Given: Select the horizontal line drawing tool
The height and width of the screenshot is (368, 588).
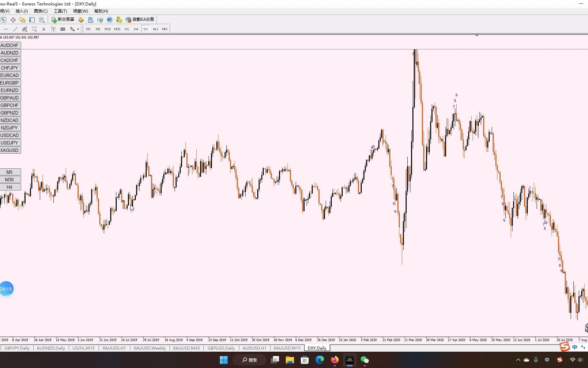Looking at the screenshot, I should [x=6, y=29].
